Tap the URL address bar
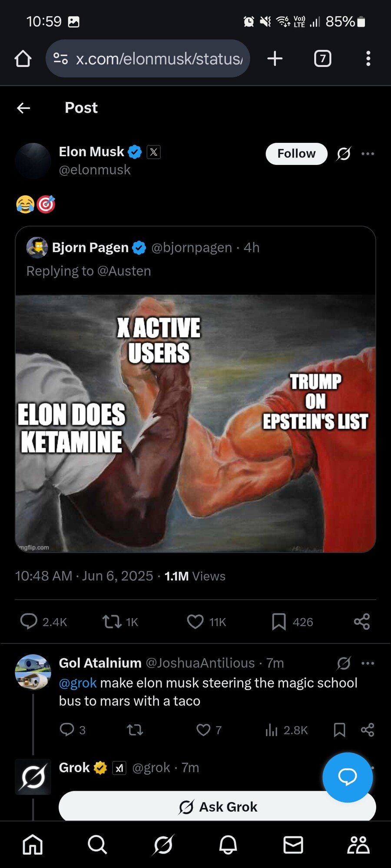 148,59
